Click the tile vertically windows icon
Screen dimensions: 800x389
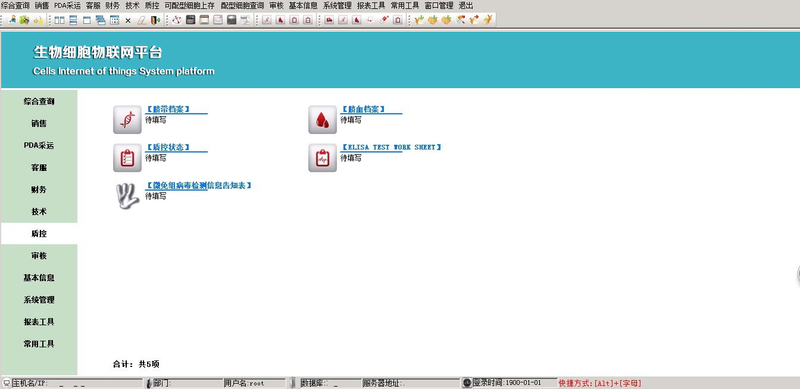(x=59, y=20)
